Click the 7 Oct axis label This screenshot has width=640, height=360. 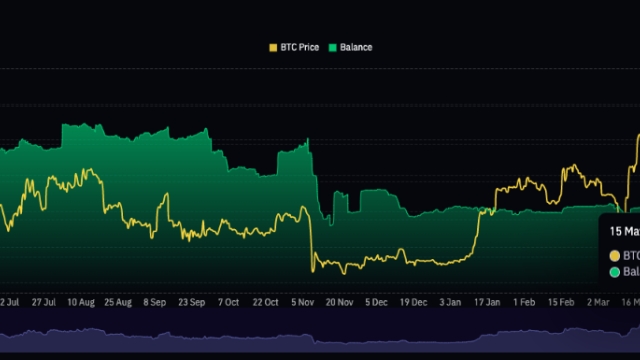(x=229, y=302)
